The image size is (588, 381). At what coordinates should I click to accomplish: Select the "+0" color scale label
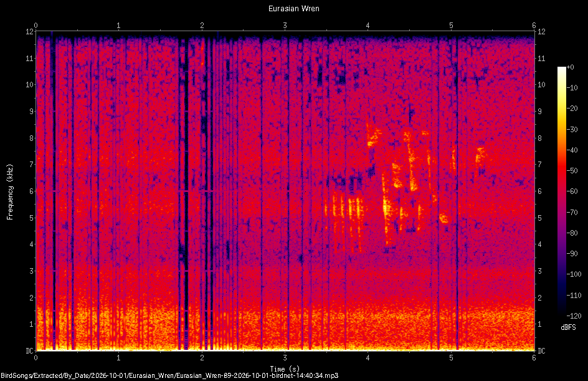point(571,67)
